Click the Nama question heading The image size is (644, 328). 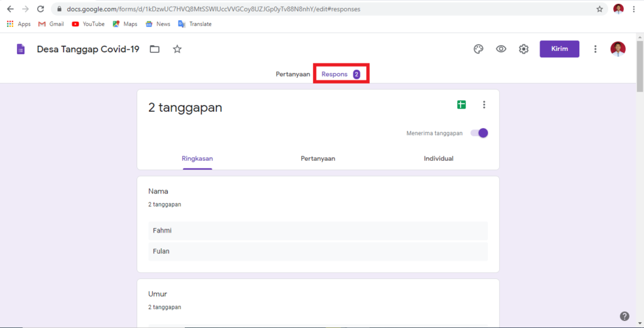point(158,191)
